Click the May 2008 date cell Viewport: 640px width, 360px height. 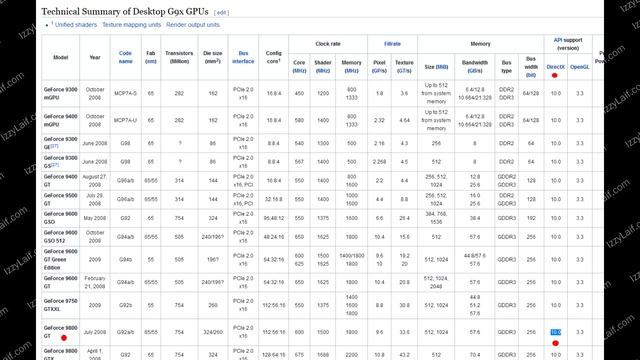pyautogui.click(x=95, y=218)
